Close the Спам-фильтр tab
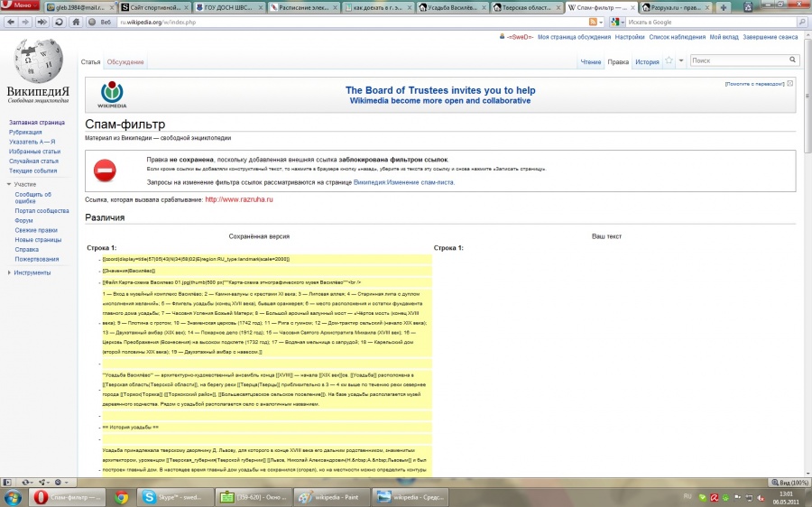The image size is (812, 507). 632,8
